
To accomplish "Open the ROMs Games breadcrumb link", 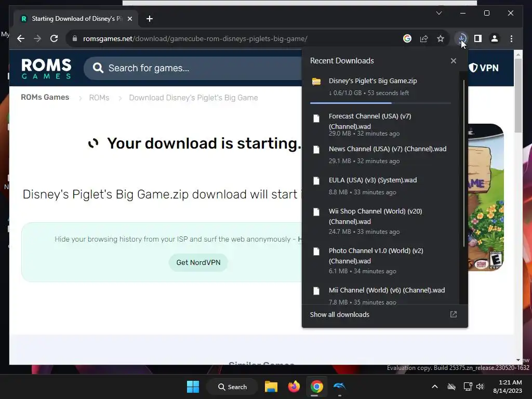I will (45, 97).
